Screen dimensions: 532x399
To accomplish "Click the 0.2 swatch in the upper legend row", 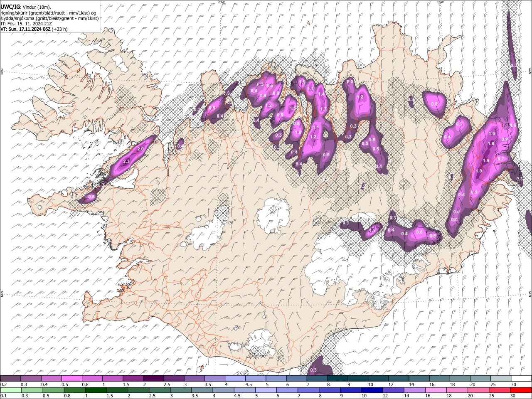I will [x=10, y=379].
